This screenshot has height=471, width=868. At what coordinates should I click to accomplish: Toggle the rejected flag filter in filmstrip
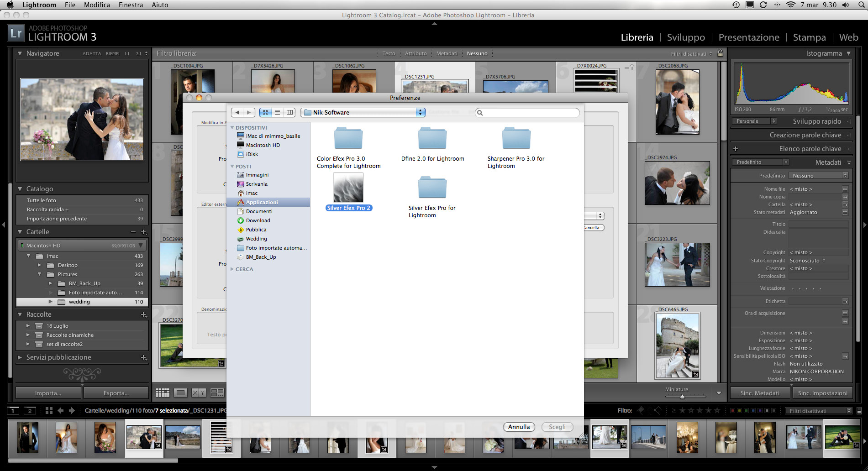click(658, 410)
